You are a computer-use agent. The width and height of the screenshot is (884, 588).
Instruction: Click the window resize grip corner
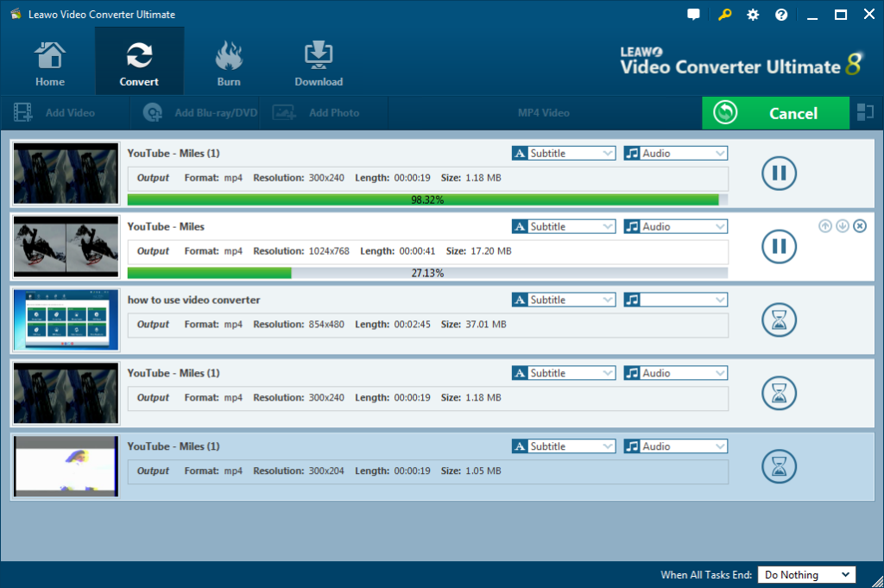[877, 582]
